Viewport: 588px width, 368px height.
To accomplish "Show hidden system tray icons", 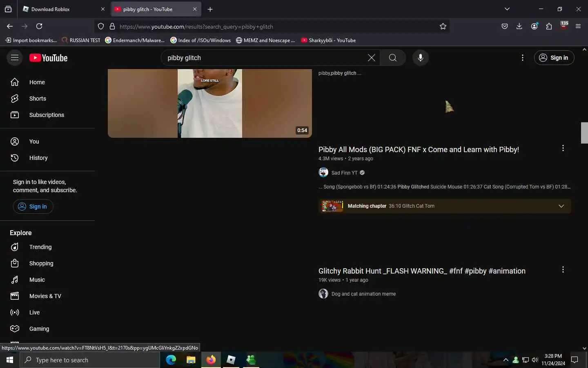I will coord(506,360).
